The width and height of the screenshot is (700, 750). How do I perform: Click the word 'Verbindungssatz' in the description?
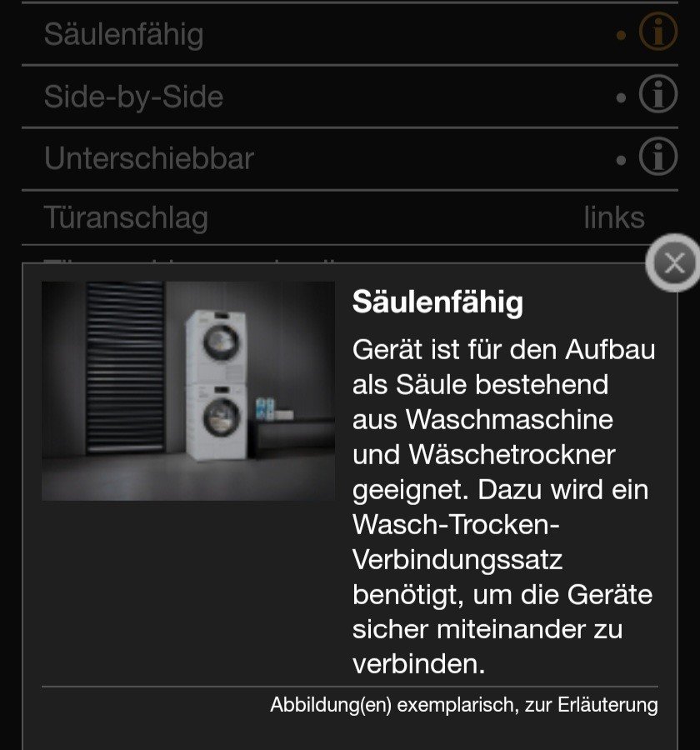coord(457,559)
